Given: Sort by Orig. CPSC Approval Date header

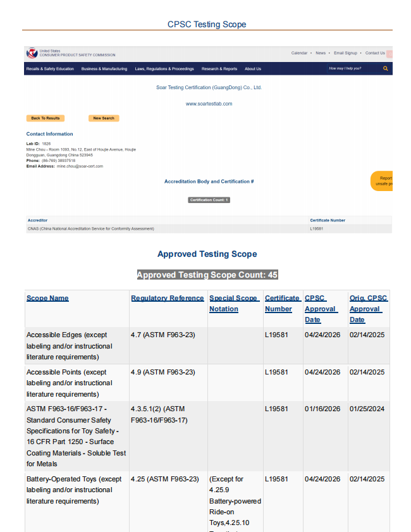Looking at the screenshot, I should pyautogui.click(x=368, y=309).
